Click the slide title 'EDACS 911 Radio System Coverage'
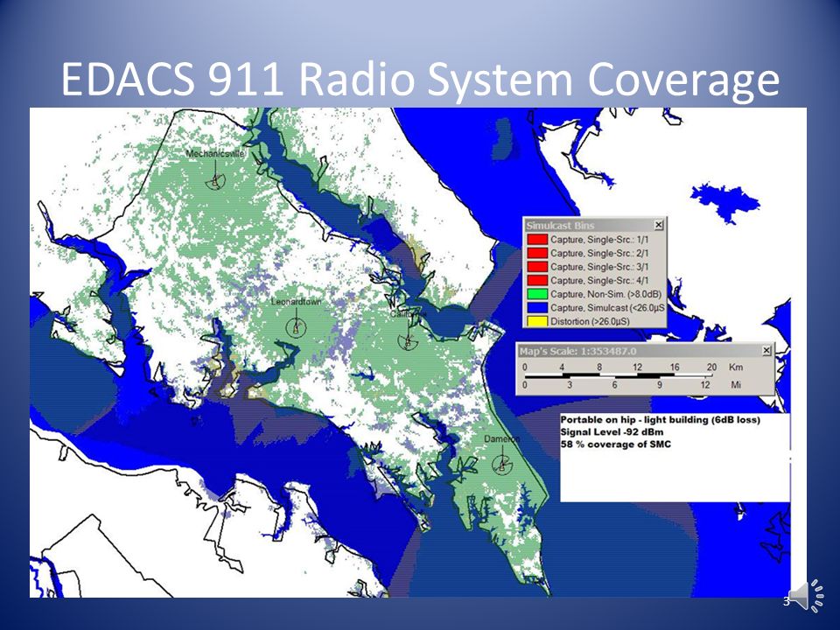Screen dimensions: 840x630 (x=420, y=80)
